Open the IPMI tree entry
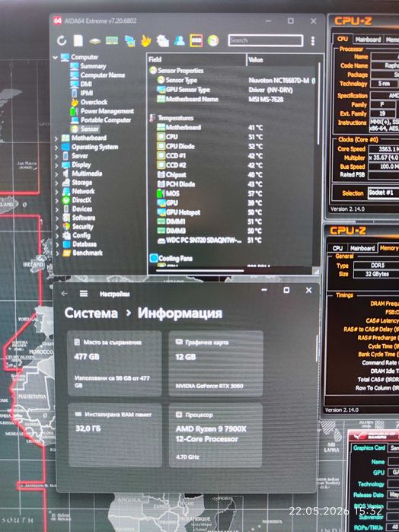The height and width of the screenshot is (532, 399). [87, 93]
